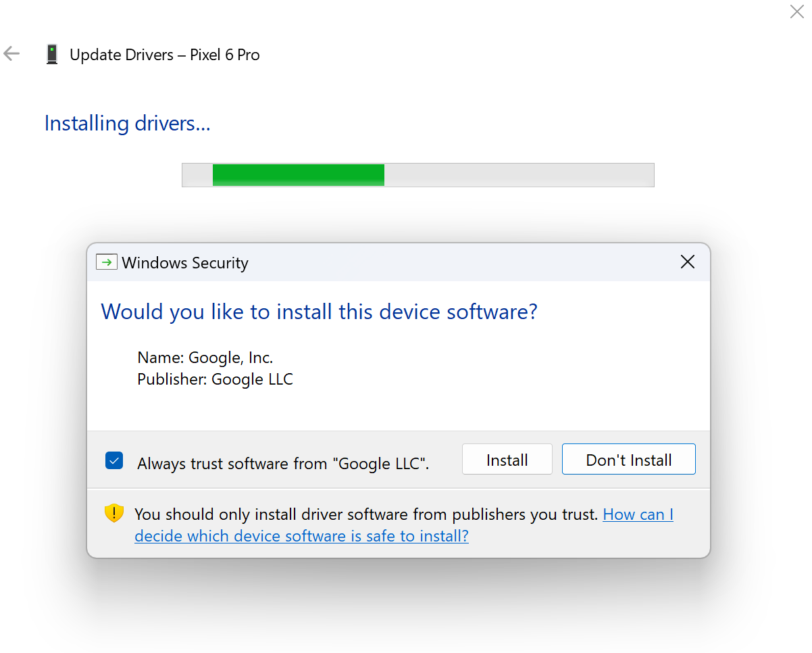Click the Install button
This screenshot has height=653, width=812.
[507, 460]
